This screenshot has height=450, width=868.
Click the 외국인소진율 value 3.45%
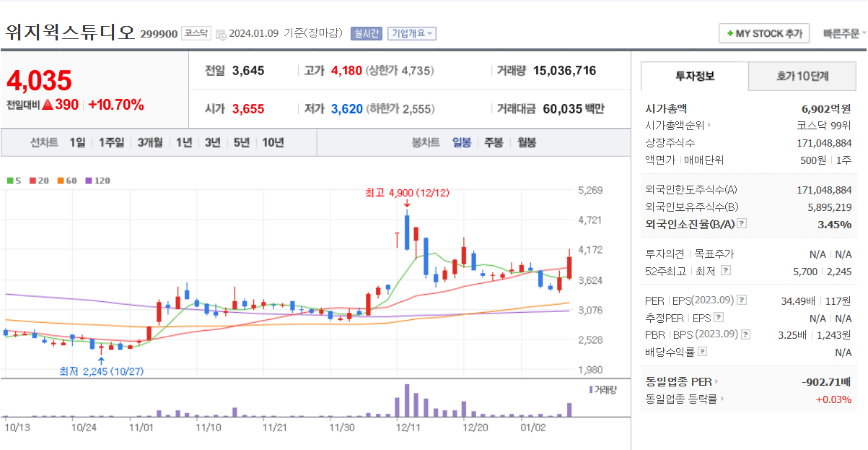pos(835,224)
